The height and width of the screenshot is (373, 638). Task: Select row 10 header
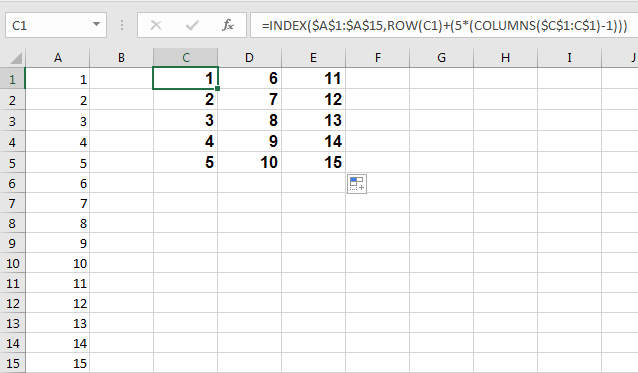click(12, 263)
